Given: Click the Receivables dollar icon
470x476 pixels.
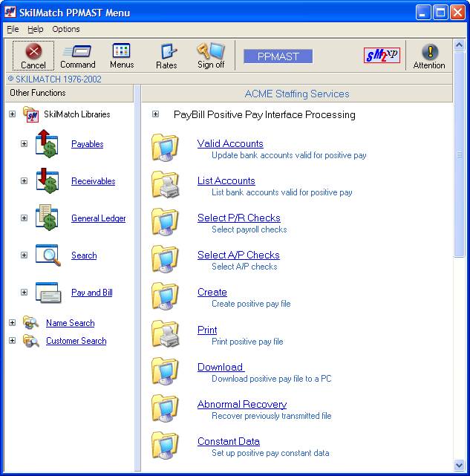Looking at the screenshot, I should pos(47,181).
